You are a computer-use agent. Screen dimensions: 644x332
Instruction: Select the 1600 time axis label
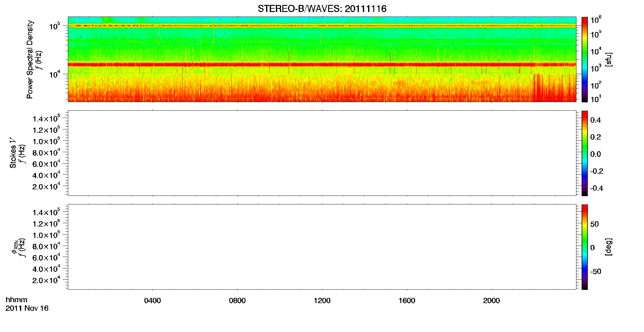(407, 301)
